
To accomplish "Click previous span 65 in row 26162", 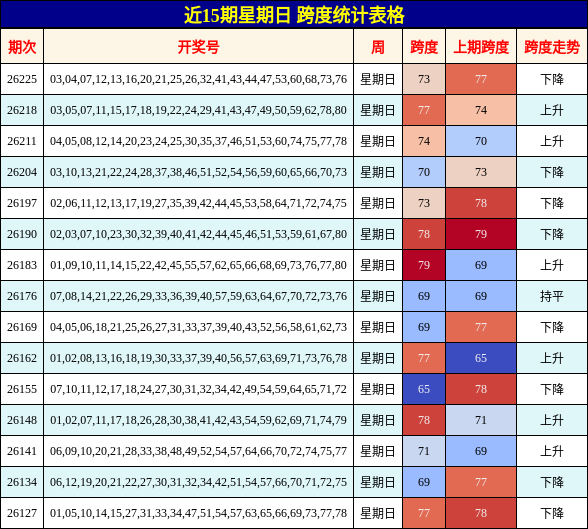I will coord(481,358).
